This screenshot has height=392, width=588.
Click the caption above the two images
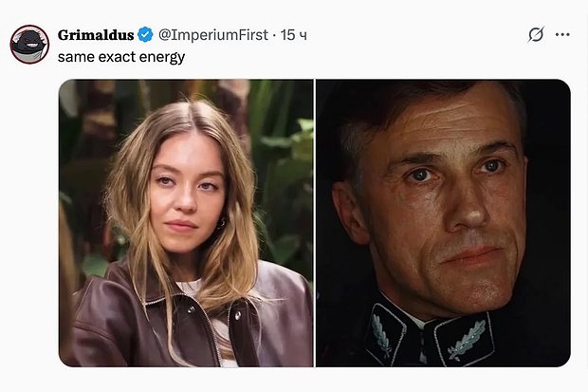pos(120,57)
